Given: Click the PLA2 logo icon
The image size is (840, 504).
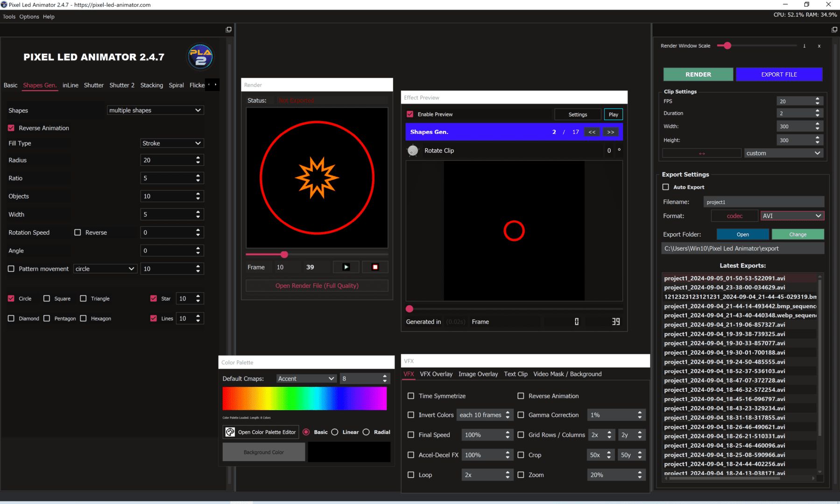Looking at the screenshot, I should coord(200,57).
